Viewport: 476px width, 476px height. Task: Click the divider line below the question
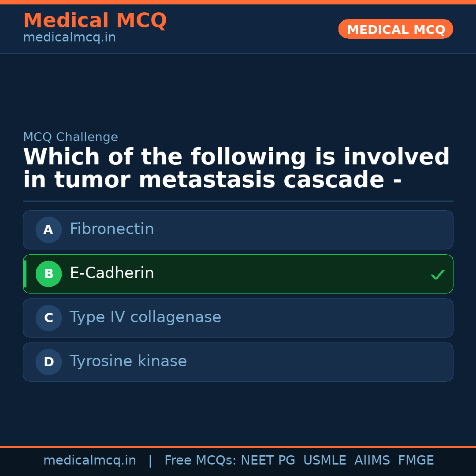[x=238, y=201]
